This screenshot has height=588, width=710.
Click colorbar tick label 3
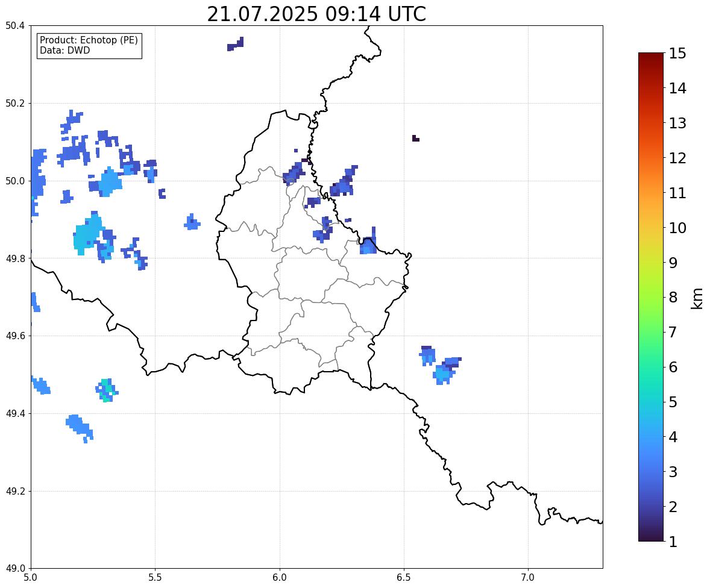[x=673, y=472]
